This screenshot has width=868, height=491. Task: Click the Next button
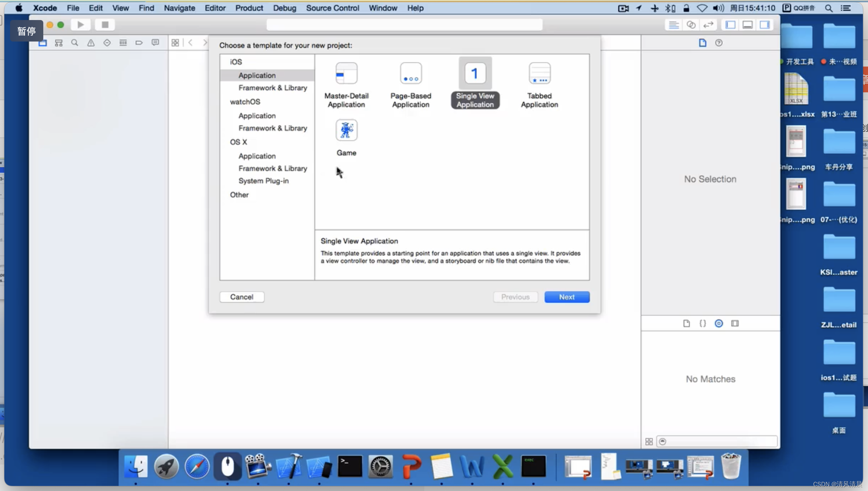pyautogui.click(x=567, y=297)
